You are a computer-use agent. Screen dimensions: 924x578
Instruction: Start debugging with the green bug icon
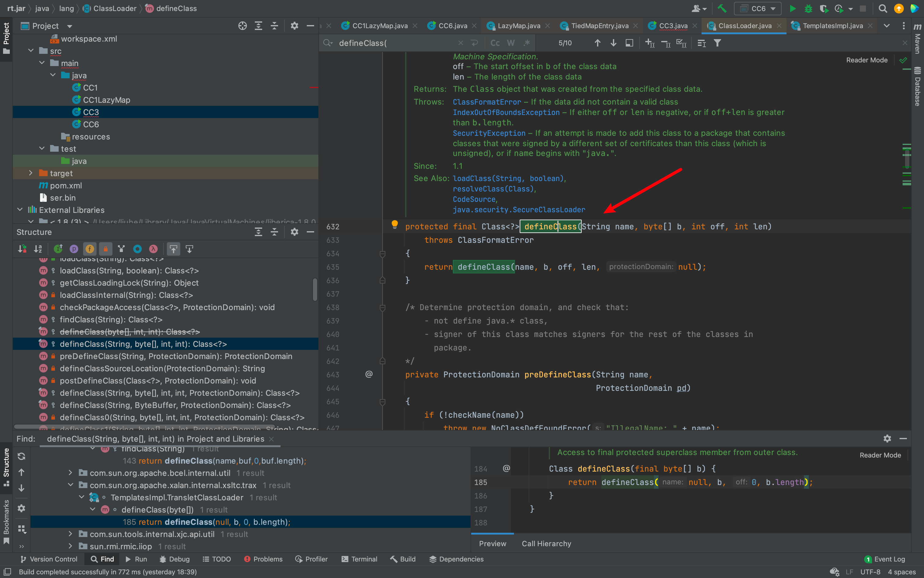(x=808, y=9)
